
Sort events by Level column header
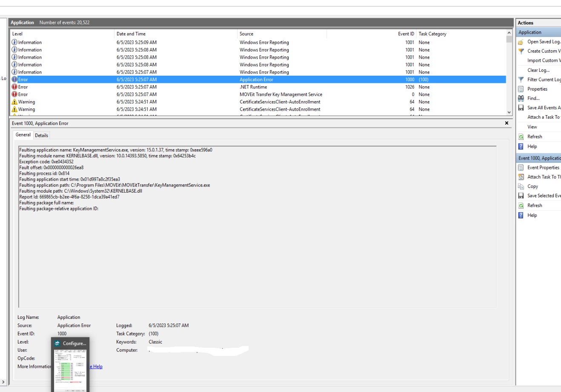(x=63, y=34)
